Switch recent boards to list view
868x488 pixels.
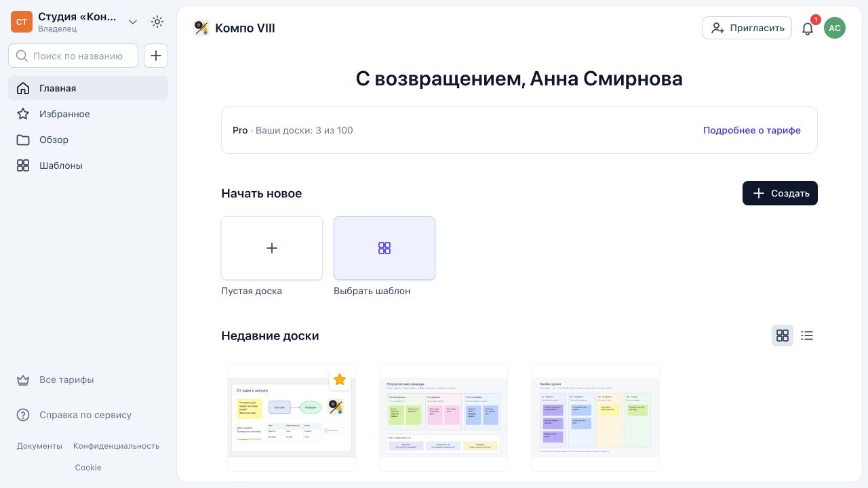(807, 335)
